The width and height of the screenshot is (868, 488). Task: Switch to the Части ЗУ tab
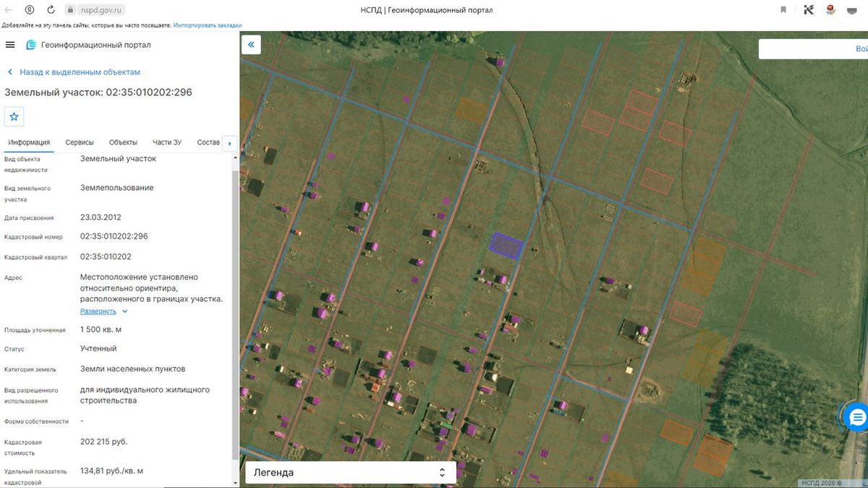[x=167, y=142]
